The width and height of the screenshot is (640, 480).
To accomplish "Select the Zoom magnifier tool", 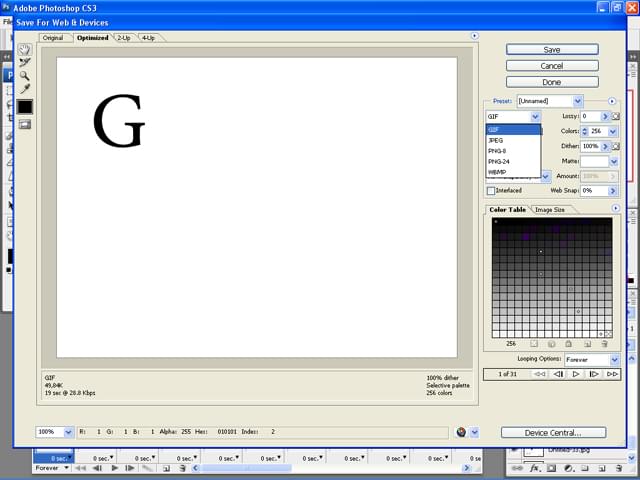I will click(x=24, y=76).
